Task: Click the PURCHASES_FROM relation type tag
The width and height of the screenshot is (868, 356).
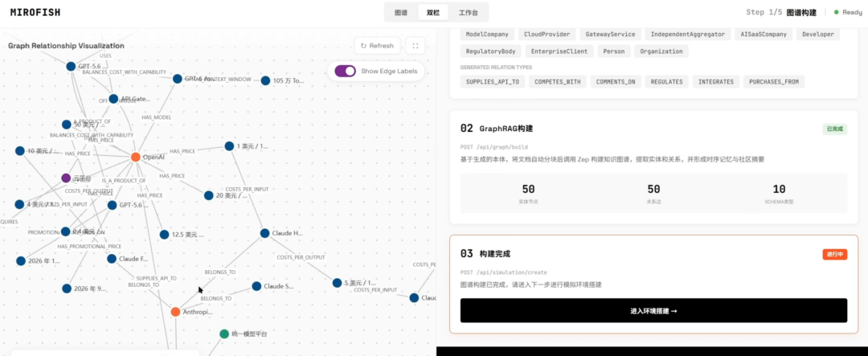Action: click(x=774, y=82)
